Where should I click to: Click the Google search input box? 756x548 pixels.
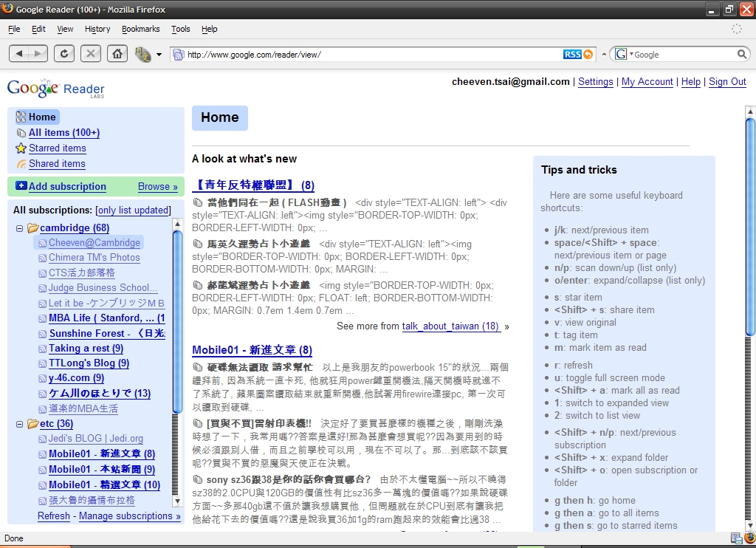(x=684, y=55)
